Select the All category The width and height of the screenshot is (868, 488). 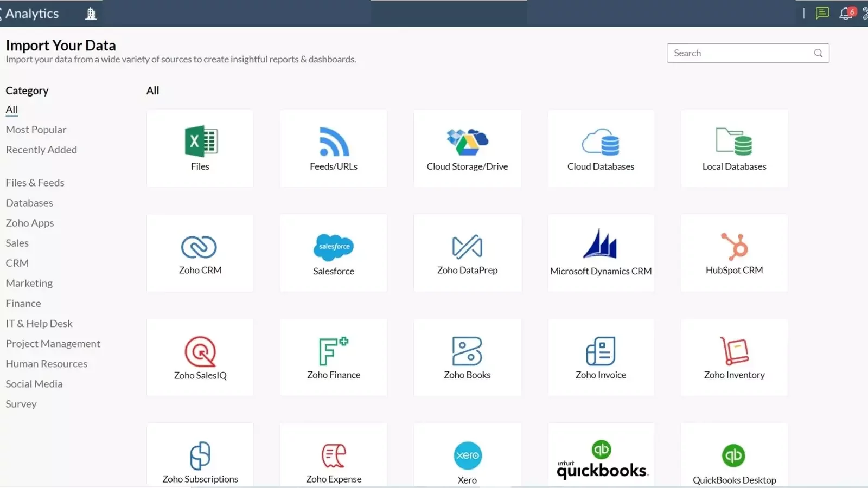click(x=12, y=110)
